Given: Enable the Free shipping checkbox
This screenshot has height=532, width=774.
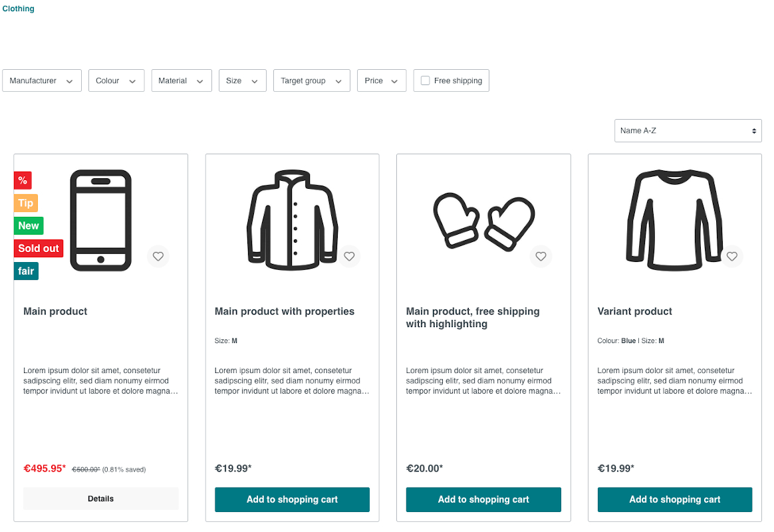Looking at the screenshot, I should 425,80.
